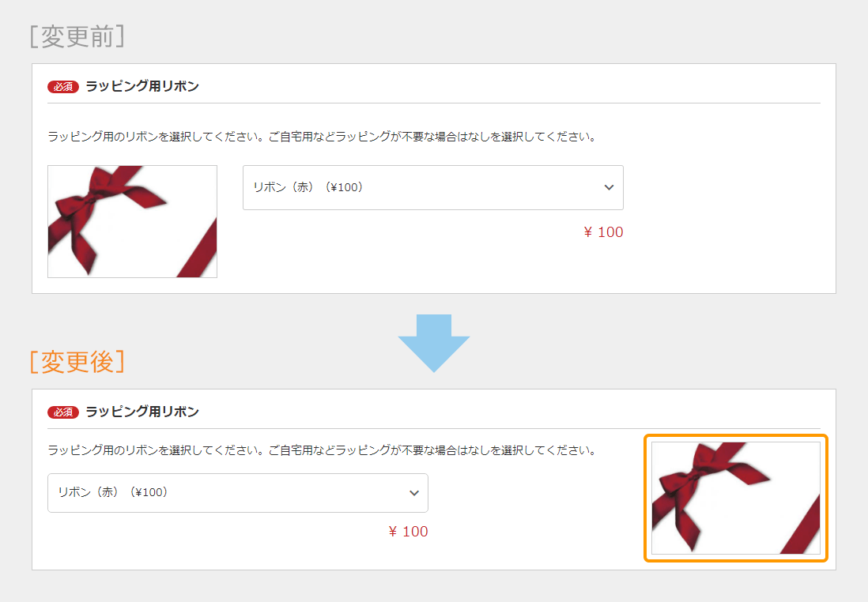868x602 pixels.
Task: Click the [変更前] gray heading
Action: pos(77,36)
